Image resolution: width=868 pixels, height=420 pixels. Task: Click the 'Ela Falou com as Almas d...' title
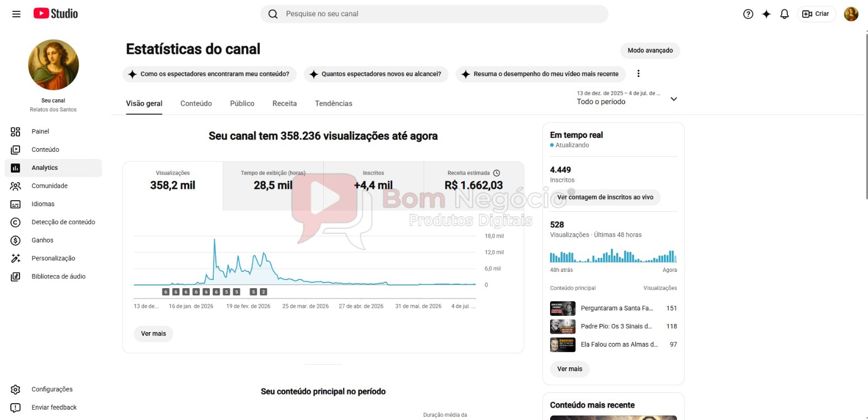tap(619, 345)
